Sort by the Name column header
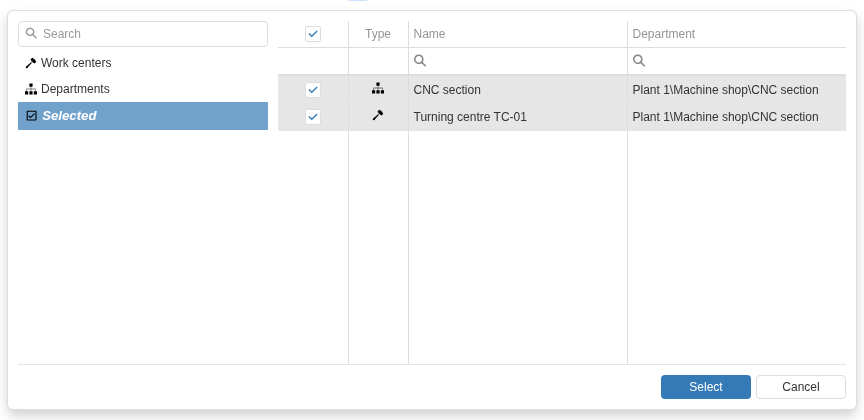The height and width of the screenshot is (420, 864). point(518,34)
